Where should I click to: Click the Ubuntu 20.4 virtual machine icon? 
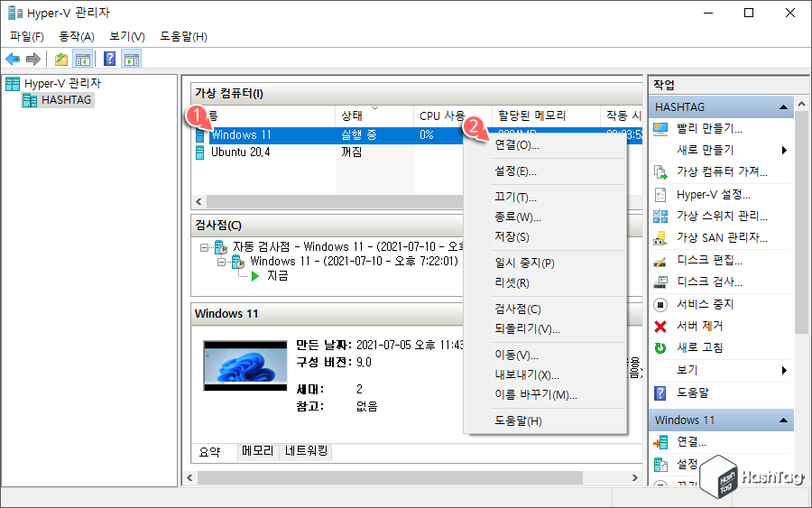point(200,152)
